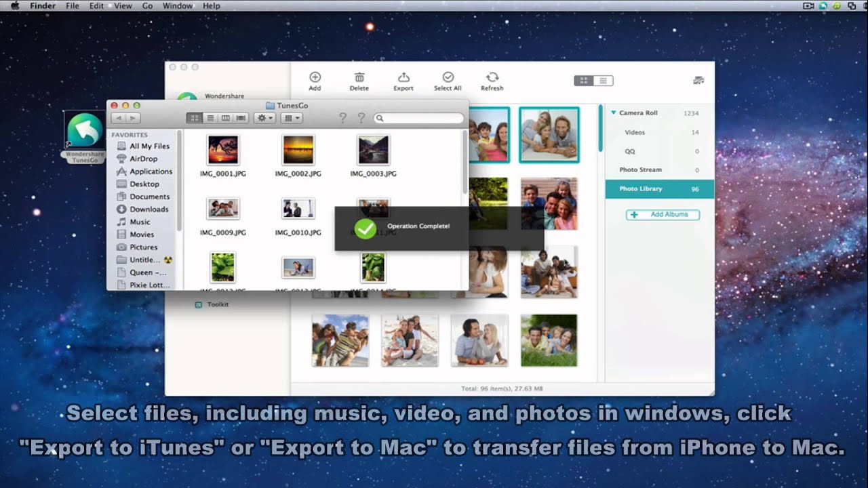The image size is (868, 488).
Task: Click 'Total: 96 item(s), 27.63 MB' status text
Action: pyautogui.click(x=501, y=389)
